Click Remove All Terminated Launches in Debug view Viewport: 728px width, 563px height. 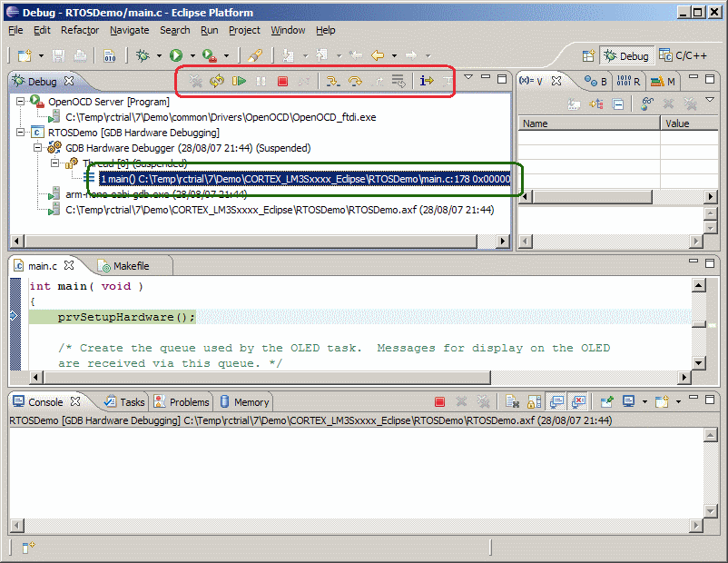click(195, 82)
